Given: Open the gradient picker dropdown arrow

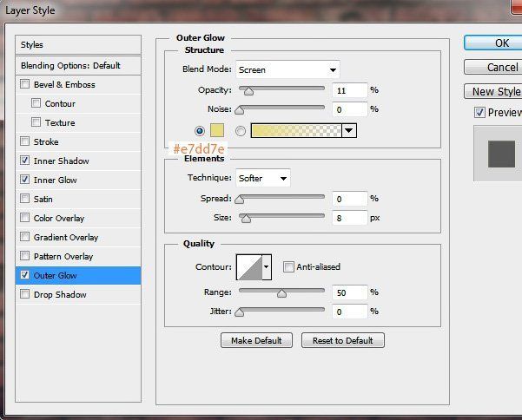Looking at the screenshot, I should 349,130.
